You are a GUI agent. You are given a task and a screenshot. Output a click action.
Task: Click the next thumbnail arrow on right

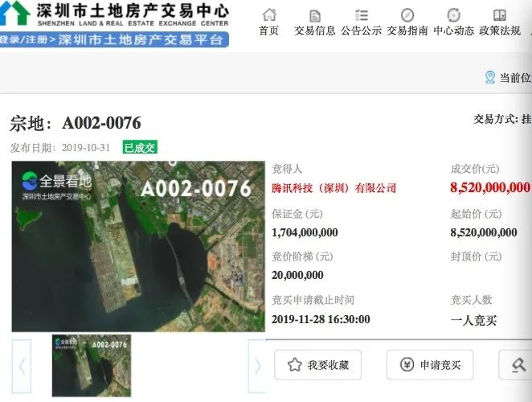pos(256,366)
